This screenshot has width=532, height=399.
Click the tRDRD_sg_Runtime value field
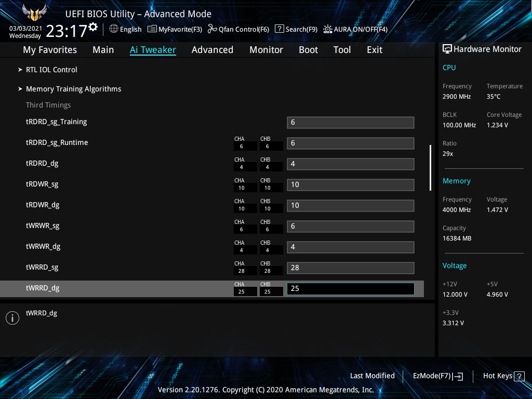tap(351, 143)
